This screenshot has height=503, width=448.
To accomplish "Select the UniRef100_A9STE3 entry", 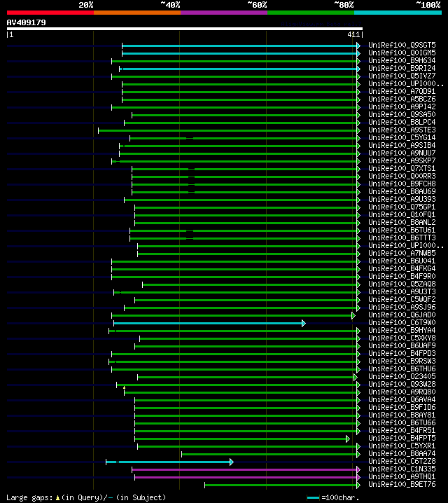I will [x=402, y=130].
